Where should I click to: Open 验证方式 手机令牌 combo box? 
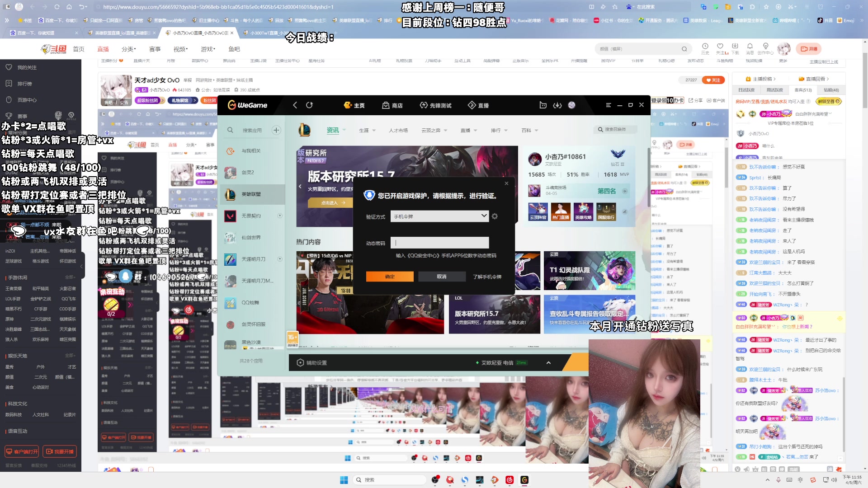click(x=439, y=216)
